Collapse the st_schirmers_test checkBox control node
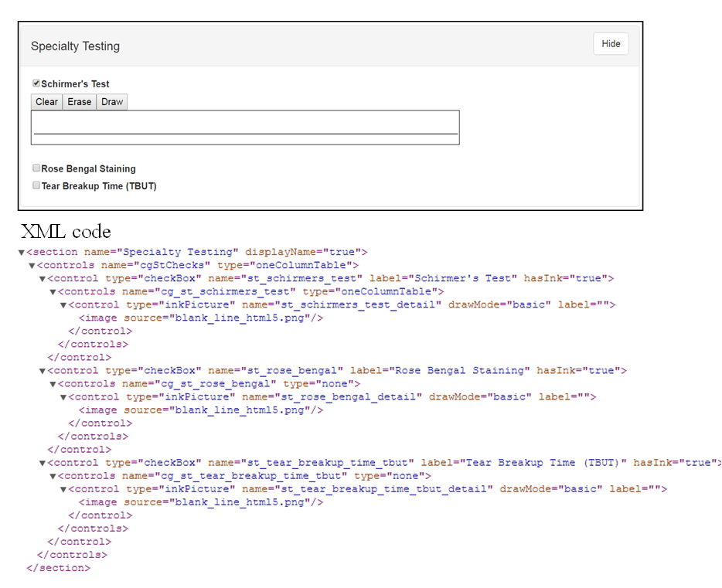Screen dimensions: 722x588 coord(43,279)
